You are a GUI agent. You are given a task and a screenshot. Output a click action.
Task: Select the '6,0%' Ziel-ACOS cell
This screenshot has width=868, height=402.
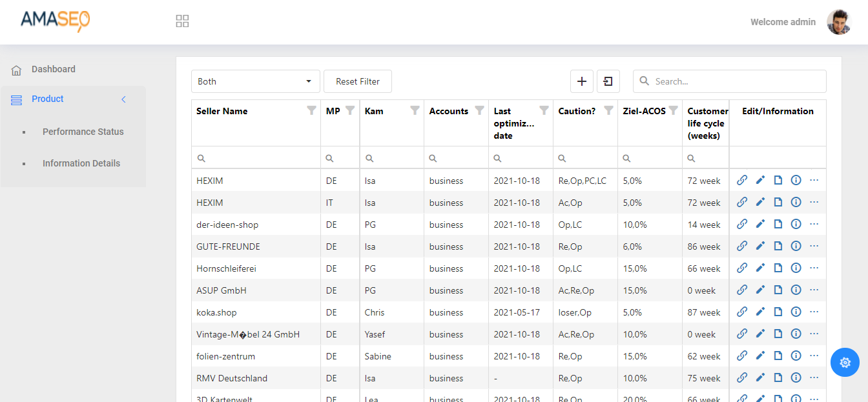(x=650, y=246)
